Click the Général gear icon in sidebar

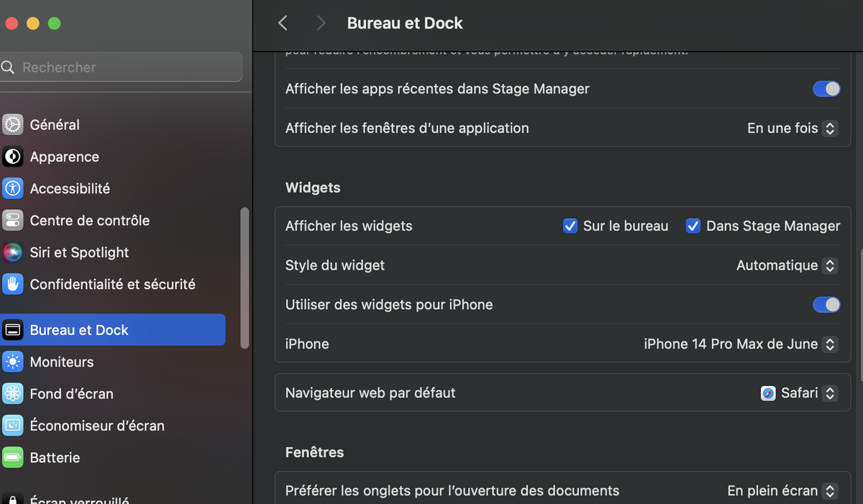tap(13, 125)
